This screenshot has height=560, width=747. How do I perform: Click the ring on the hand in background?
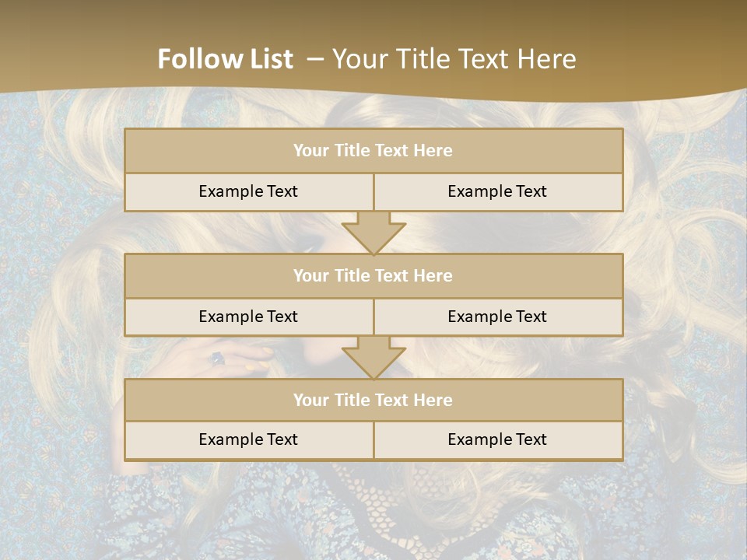tap(217, 359)
